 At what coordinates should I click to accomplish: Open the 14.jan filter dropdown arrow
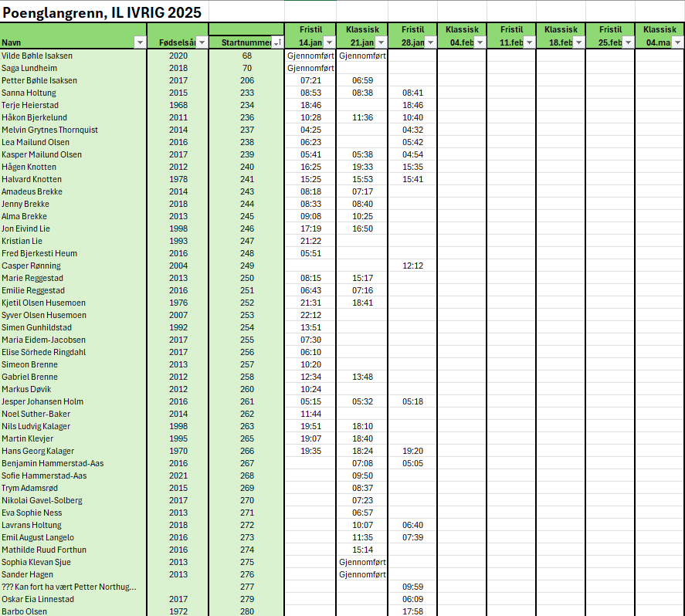tap(328, 43)
